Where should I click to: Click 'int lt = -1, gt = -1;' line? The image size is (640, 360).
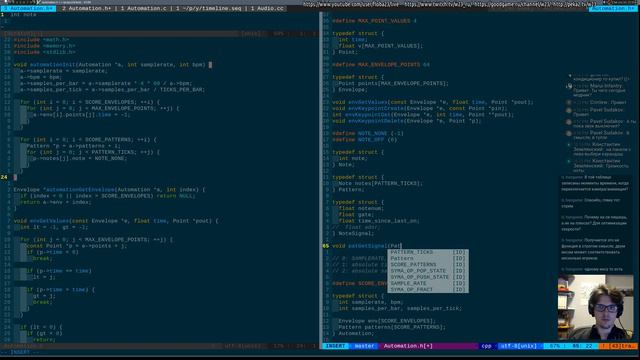[54, 227]
